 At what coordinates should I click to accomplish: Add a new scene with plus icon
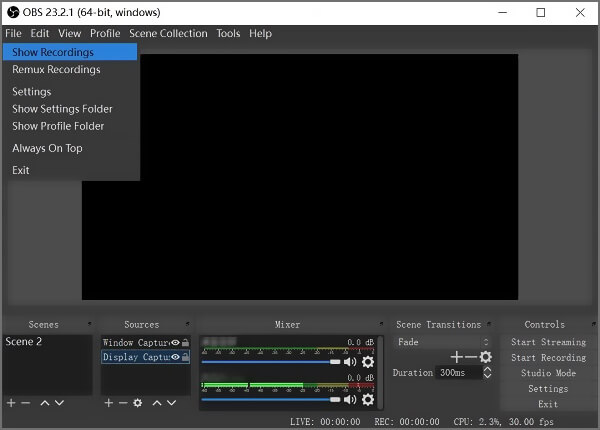(11, 403)
